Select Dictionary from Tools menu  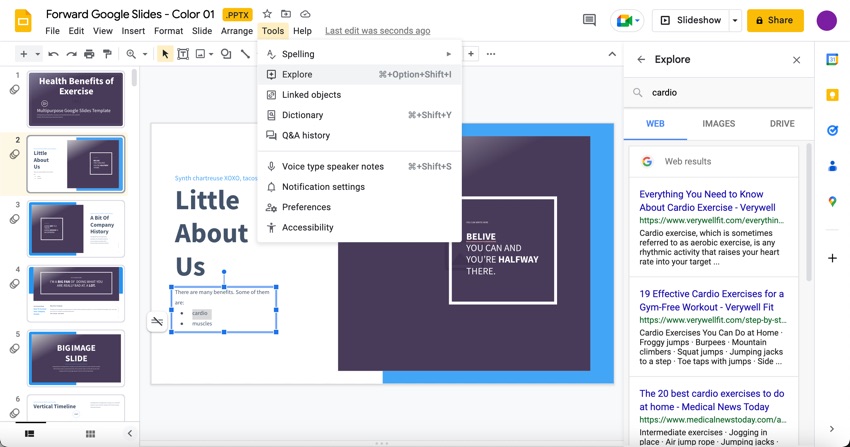click(302, 115)
